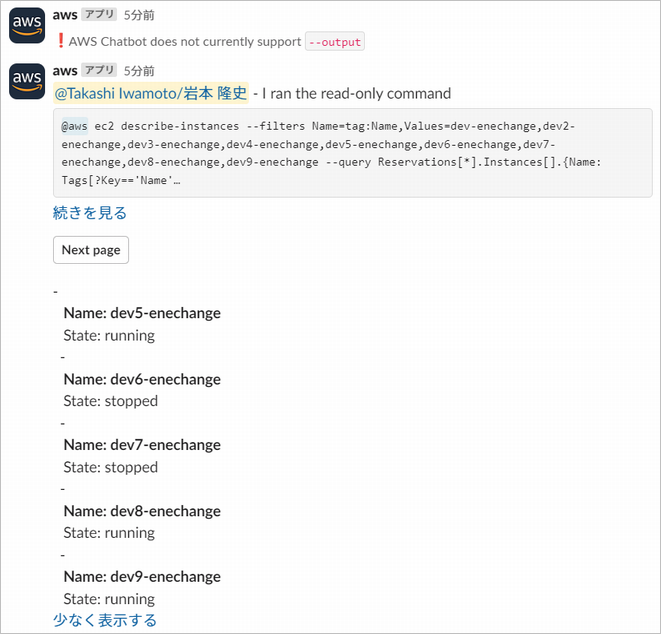This screenshot has width=661, height=634.
Task: Click the 5分前 timestamp of the second message
Action: click(x=139, y=71)
